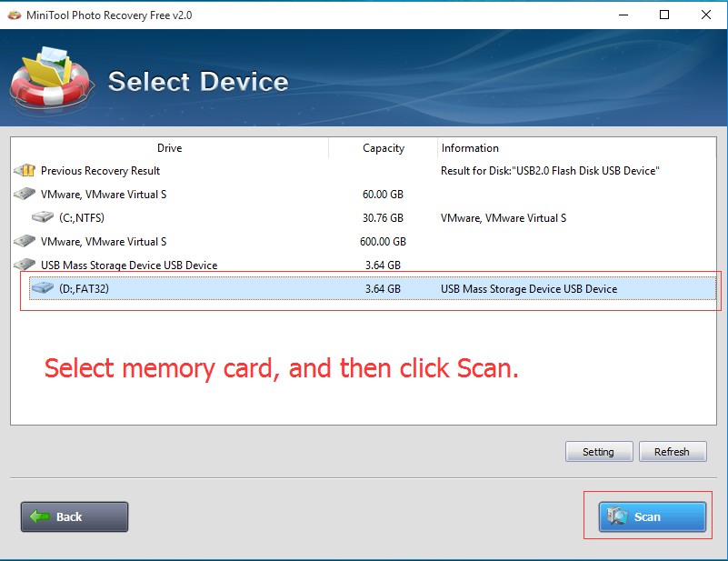Screen dimensions: 728x561
Task: Open the Setting dialog
Action: pyautogui.click(x=599, y=451)
